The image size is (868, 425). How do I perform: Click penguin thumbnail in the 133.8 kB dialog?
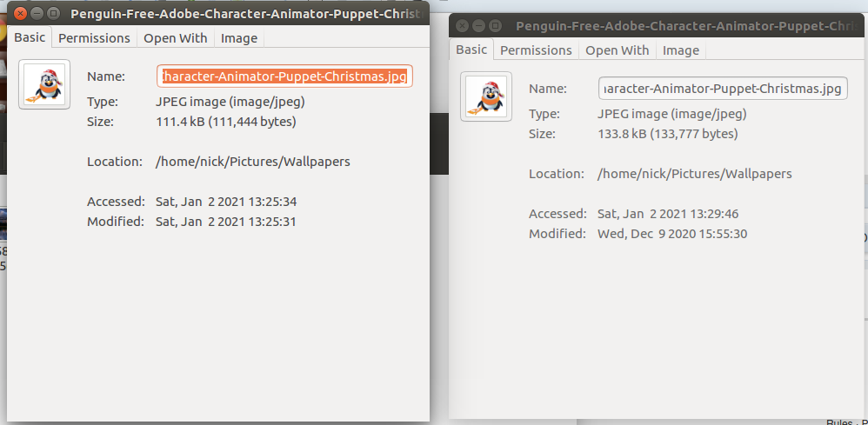[x=486, y=96]
